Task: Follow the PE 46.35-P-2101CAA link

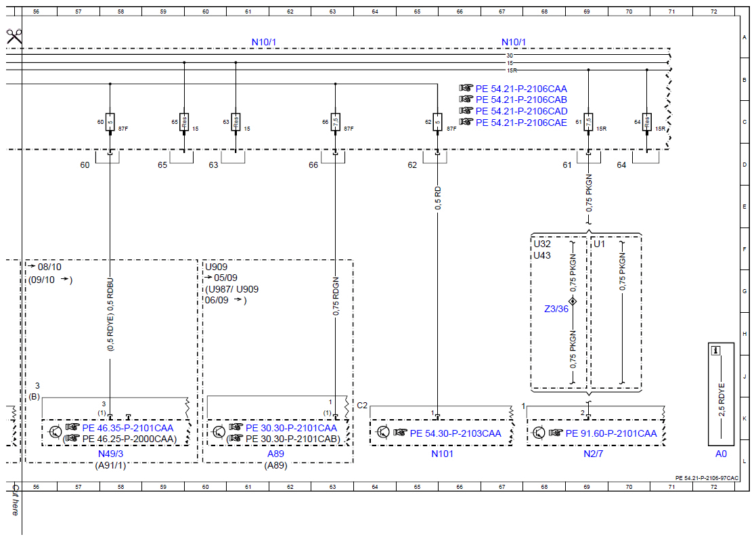Action: [128, 428]
